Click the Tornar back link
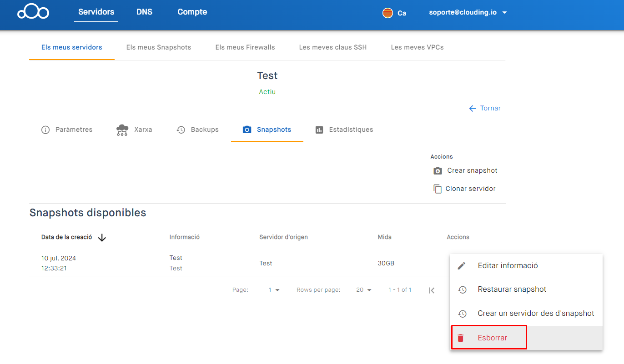This screenshot has width=624, height=364. [485, 109]
